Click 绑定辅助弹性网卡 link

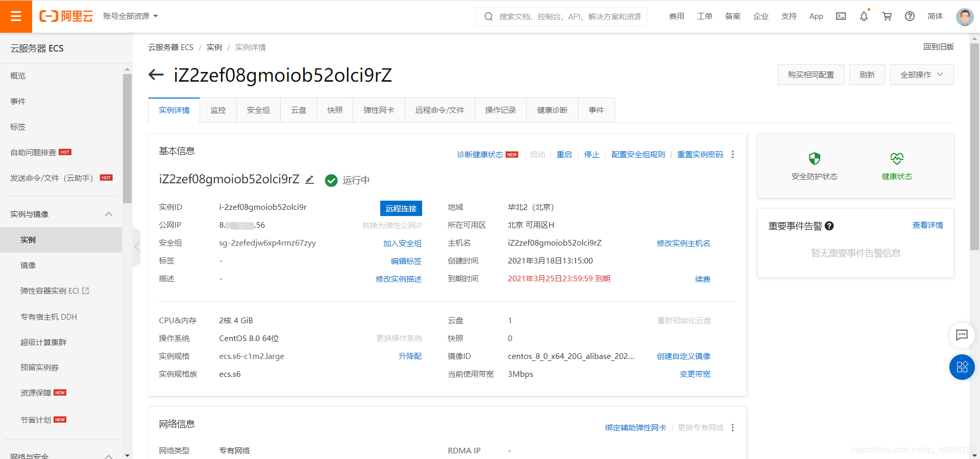pos(635,428)
